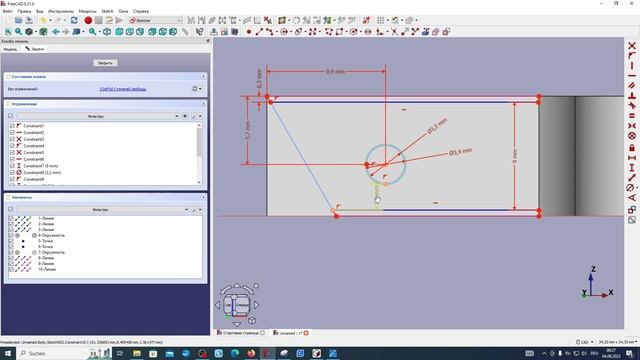Apply Perpendicular constraint from right toolbar
The width and height of the screenshot is (640, 360).
coord(632,96)
